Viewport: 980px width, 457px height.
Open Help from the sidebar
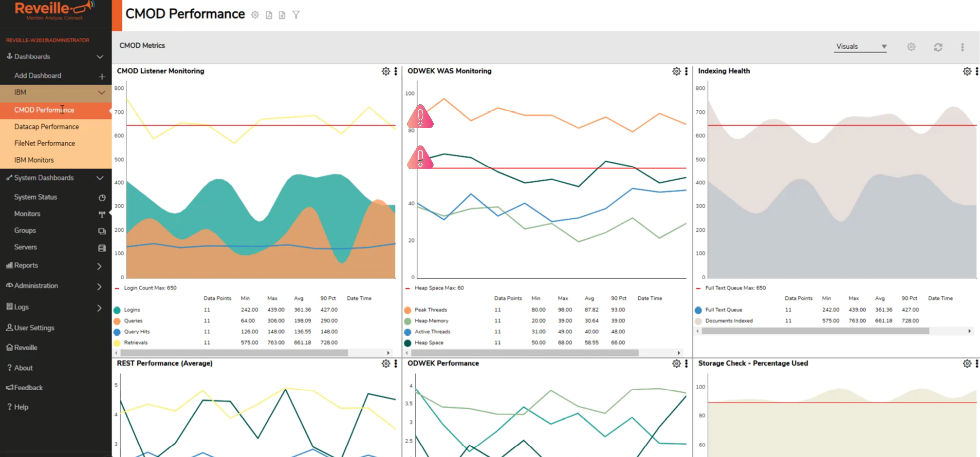coord(18,407)
